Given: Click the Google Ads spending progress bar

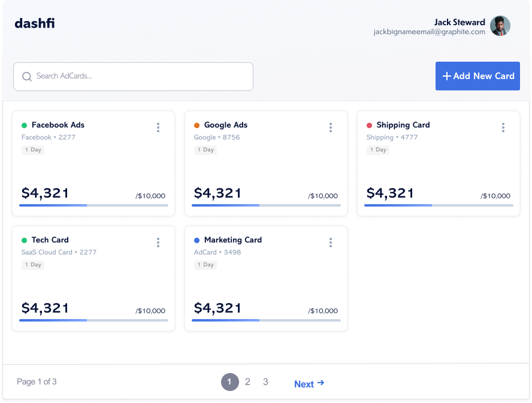Looking at the screenshot, I should [267, 205].
